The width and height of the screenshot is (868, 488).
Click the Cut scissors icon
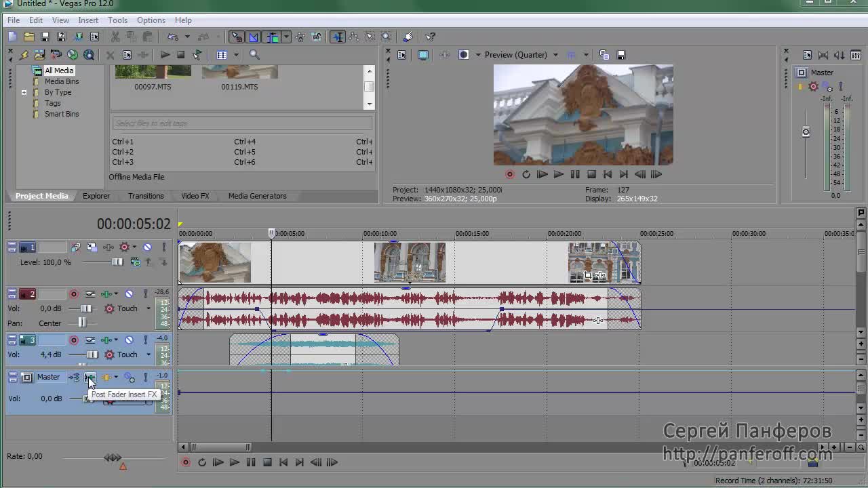(115, 37)
